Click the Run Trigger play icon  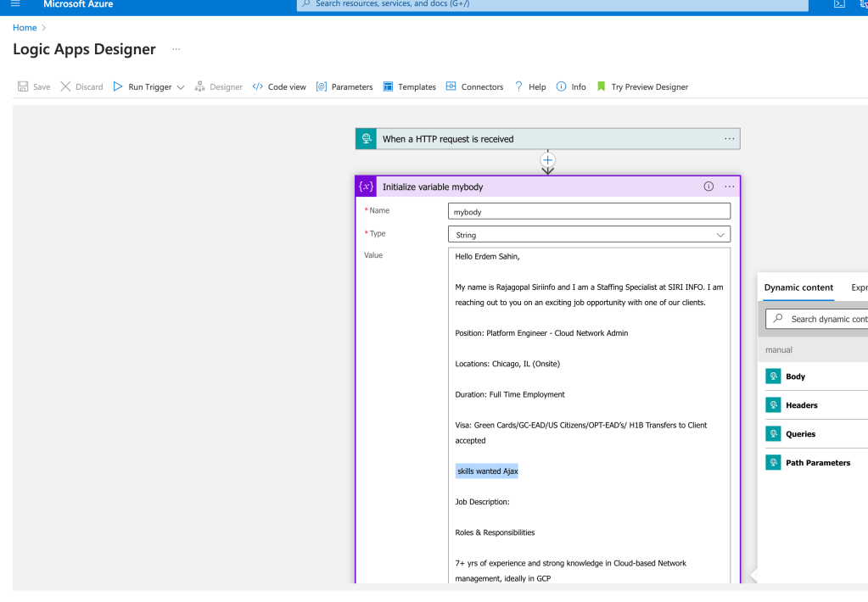(x=118, y=86)
